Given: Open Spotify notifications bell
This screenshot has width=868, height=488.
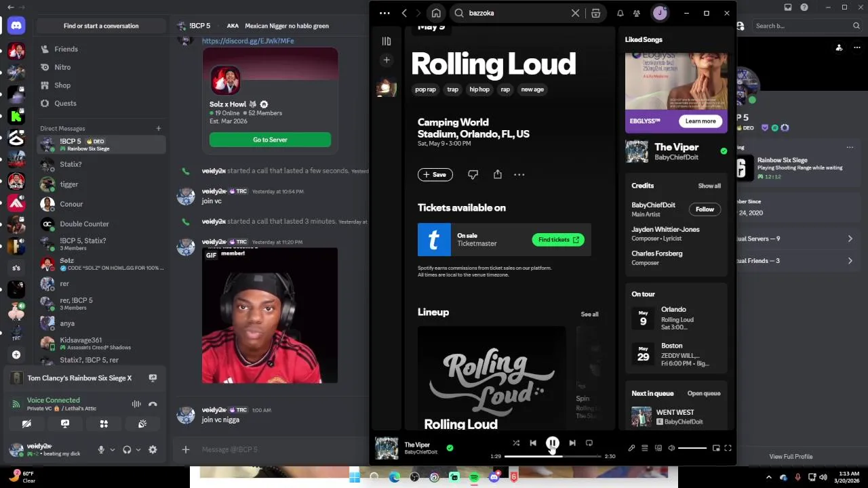Looking at the screenshot, I should (x=620, y=13).
